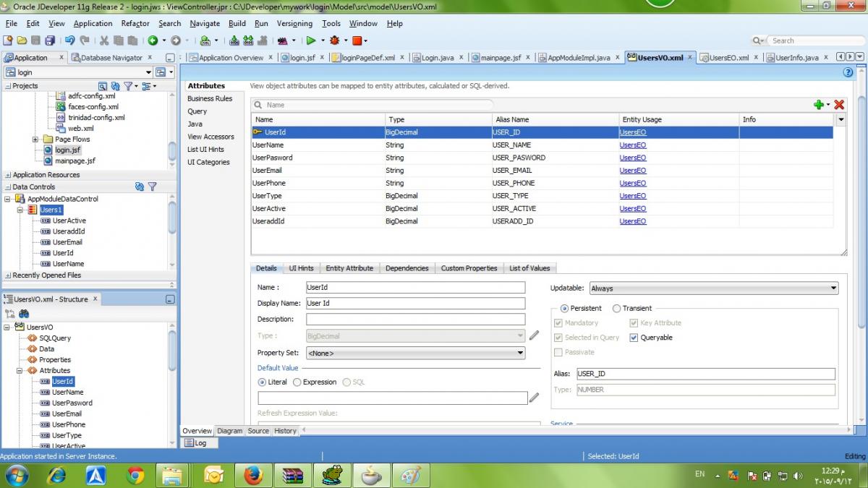Click into the Description text field
This screenshot has width=868, height=488.
415,320
